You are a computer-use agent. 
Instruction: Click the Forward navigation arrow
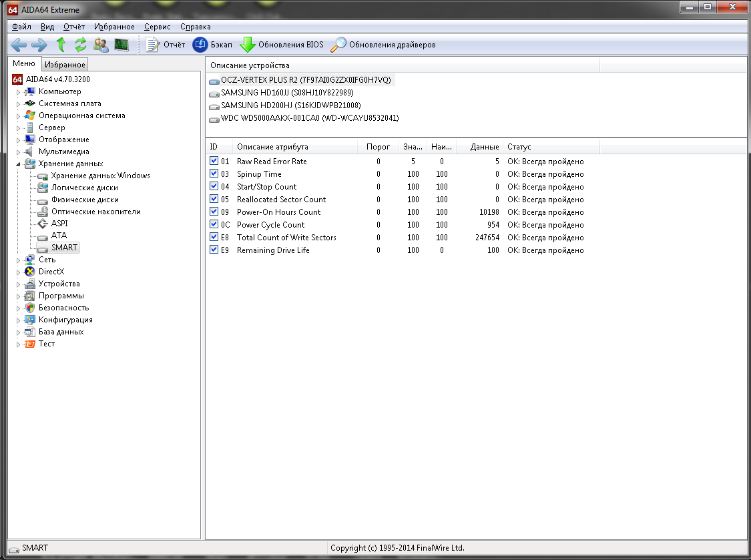click(x=39, y=45)
